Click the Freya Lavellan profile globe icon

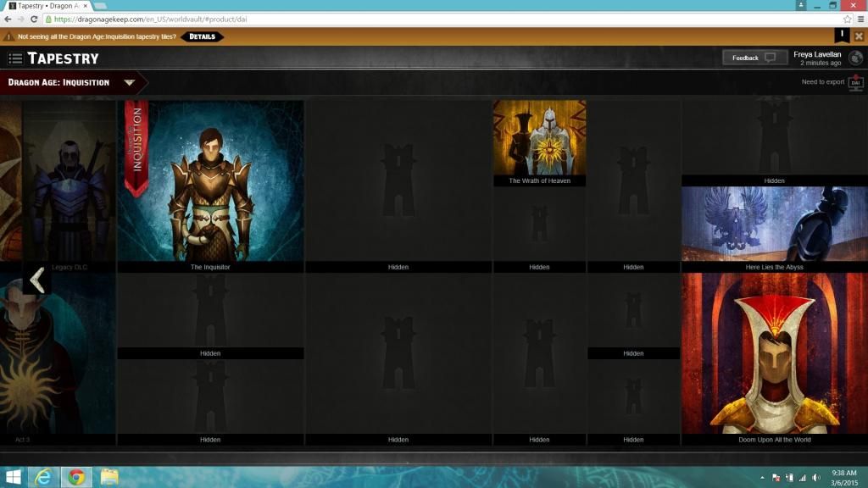(x=855, y=58)
